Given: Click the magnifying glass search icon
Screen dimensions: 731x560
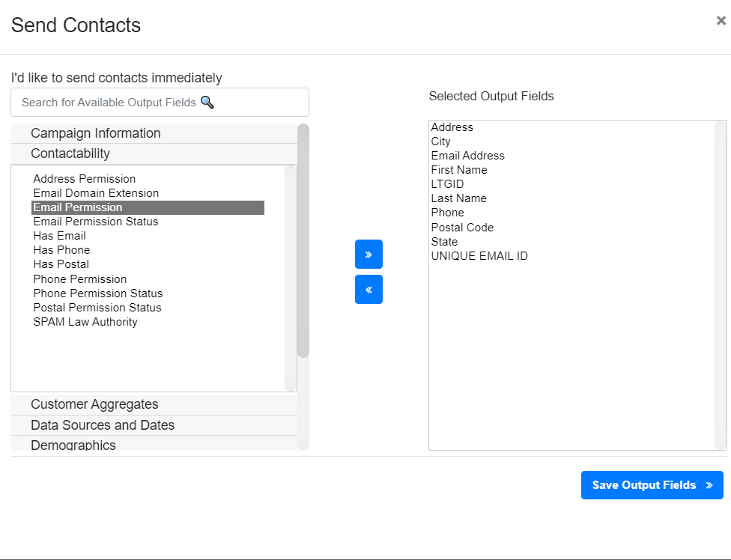Looking at the screenshot, I should pos(207,102).
